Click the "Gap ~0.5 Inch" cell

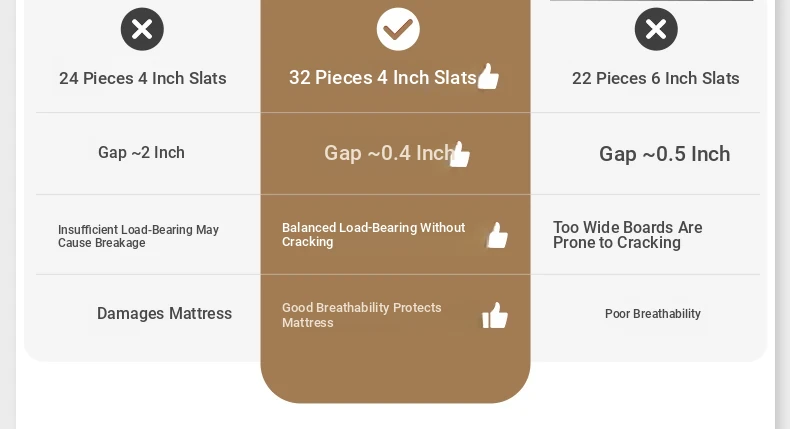pyautogui.click(x=664, y=154)
